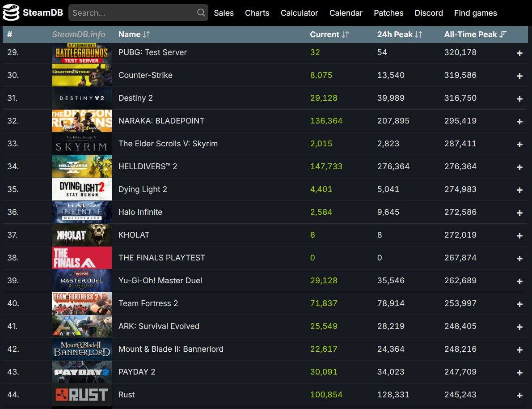Viewport: 532px width, 409px height.
Task: Open Find games menu
Action: tap(475, 13)
